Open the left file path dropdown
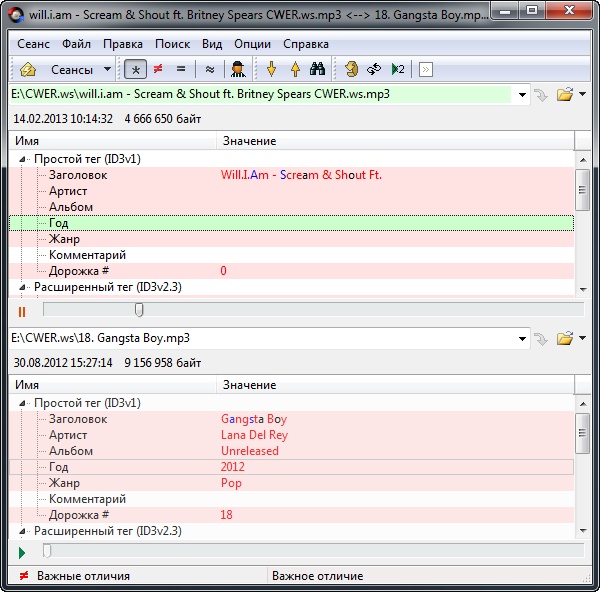Image resolution: width=600 pixels, height=592 pixels. pos(521,94)
